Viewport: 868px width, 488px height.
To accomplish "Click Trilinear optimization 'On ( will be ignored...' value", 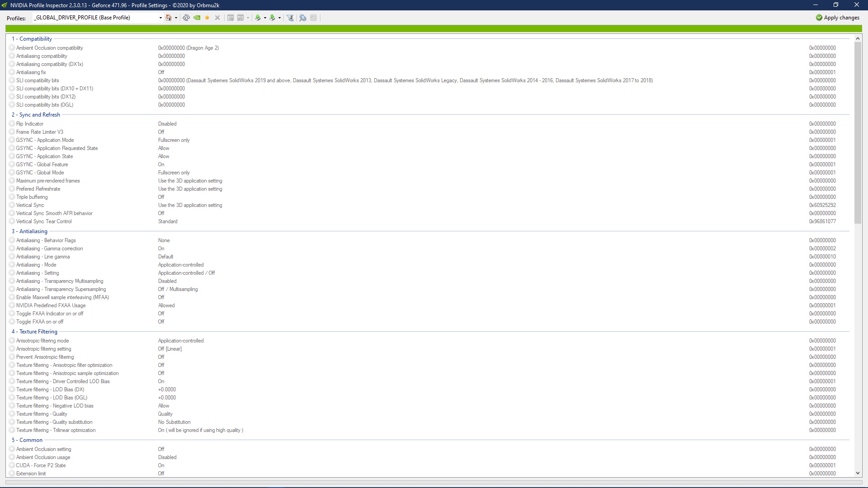I will pos(201,430).
